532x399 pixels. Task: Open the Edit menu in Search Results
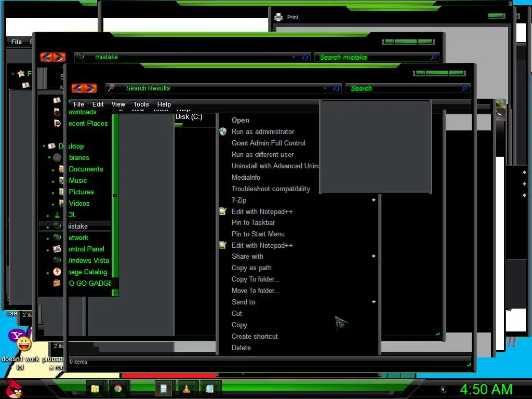coord(98,104)
